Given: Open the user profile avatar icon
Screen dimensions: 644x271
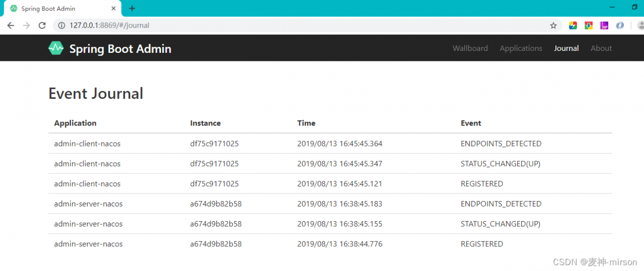Looking at the screenshot, I should (x=640, y=26).
